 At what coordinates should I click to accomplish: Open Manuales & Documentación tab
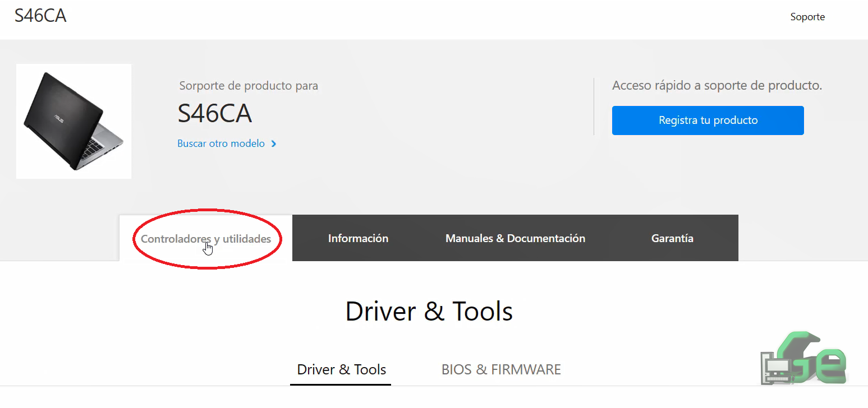point(515,238)
